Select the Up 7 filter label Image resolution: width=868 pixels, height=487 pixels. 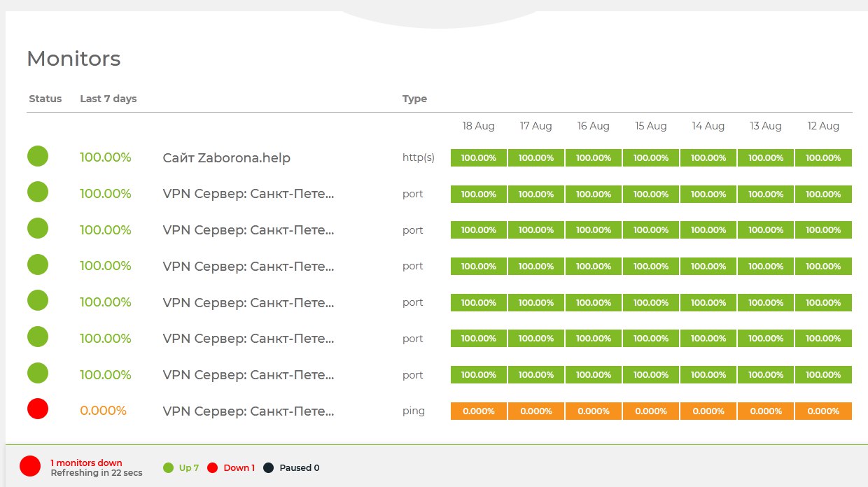point(189,467)
